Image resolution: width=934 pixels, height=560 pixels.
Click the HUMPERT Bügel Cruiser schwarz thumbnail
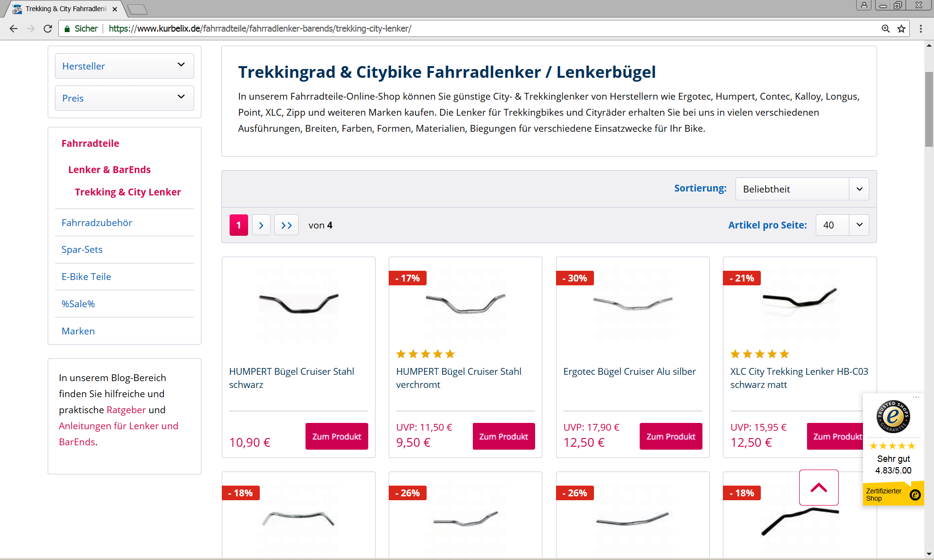298,303
